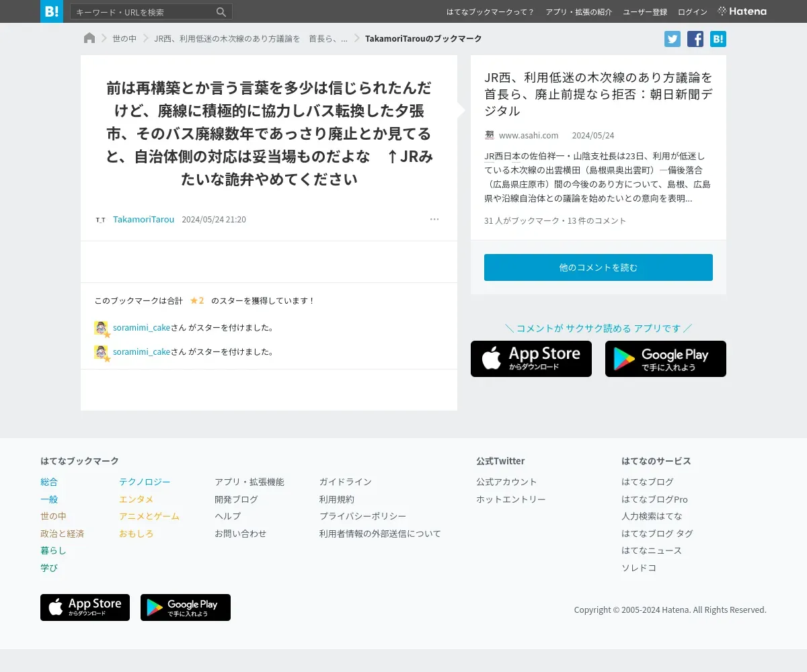
Task: Share via the Twitter icon
Action: pyautogui.click(x=672, y=39)
